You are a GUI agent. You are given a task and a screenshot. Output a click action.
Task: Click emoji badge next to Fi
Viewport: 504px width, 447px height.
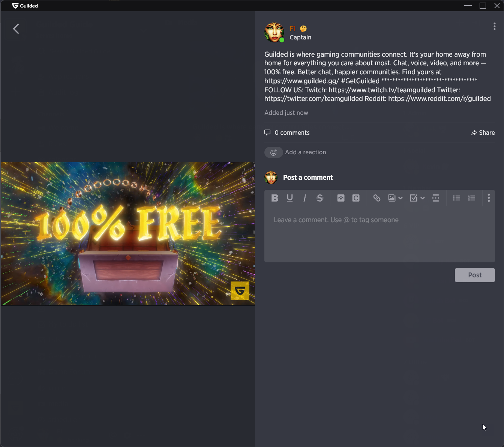(303, 29)
